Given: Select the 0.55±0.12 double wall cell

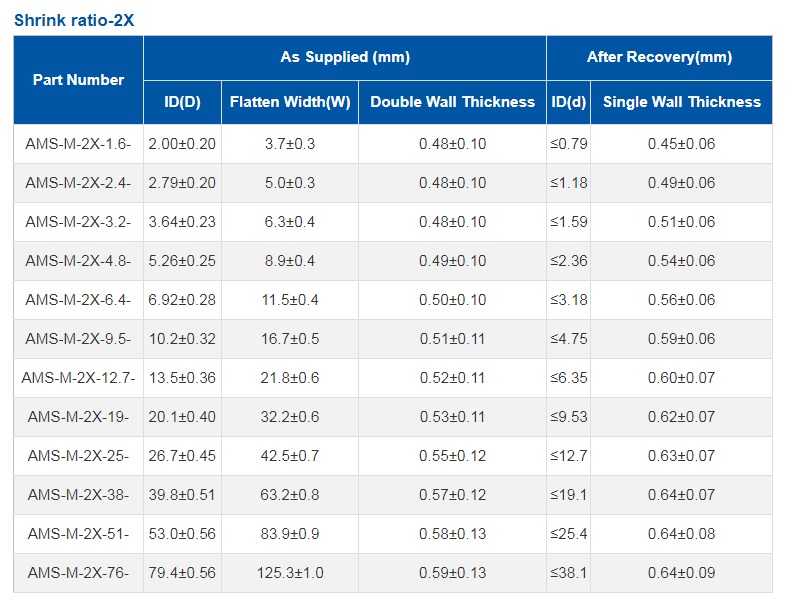Looking at the screenshot, I should tap(452, 456).
